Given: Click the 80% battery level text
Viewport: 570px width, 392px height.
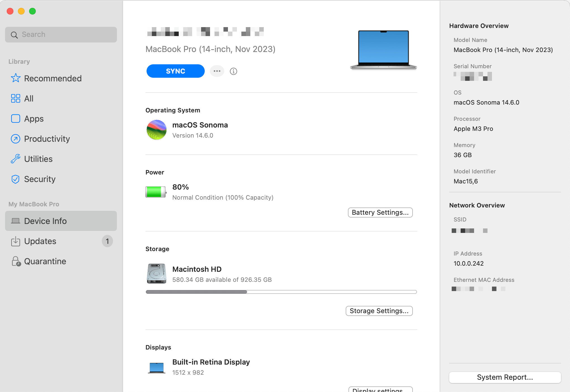Looking at the screenshot, I should click(x=181, y=187).
